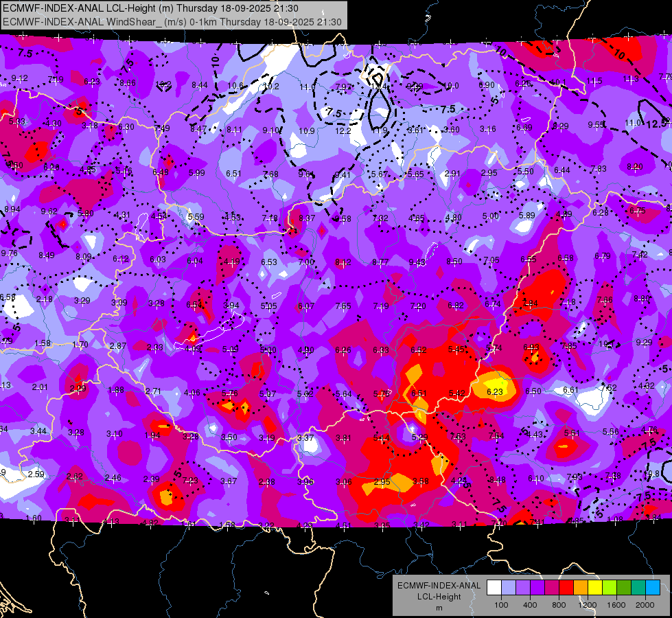Click the legend tick label 100

[501, 605]
